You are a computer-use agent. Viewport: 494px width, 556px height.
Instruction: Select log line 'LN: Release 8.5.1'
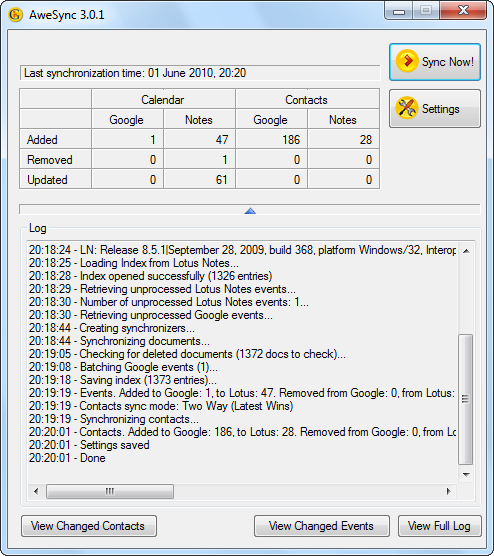[243, 250]
